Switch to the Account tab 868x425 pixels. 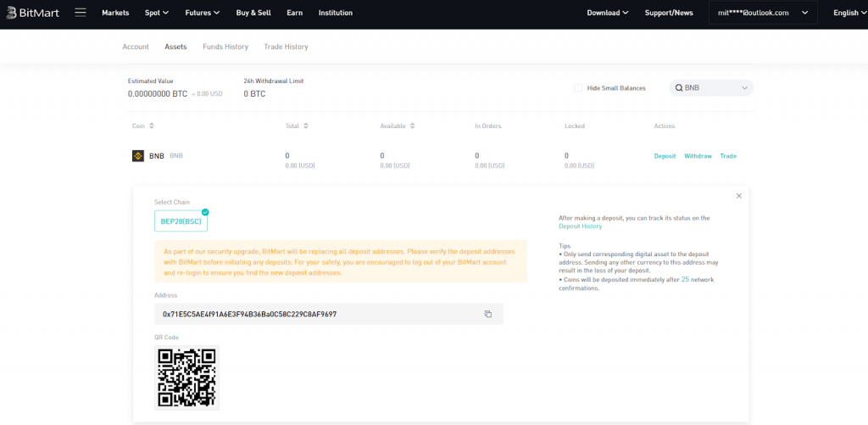point(136,47)
